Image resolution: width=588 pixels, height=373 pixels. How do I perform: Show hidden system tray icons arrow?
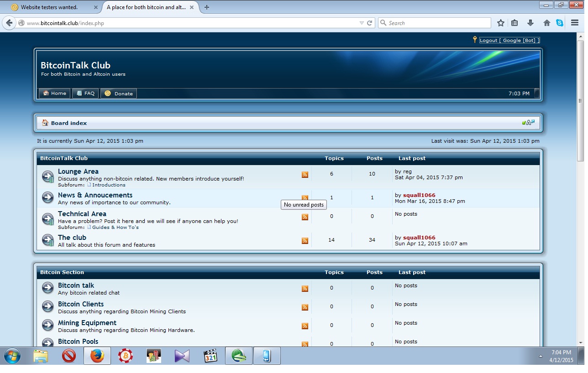click(541, 356)
